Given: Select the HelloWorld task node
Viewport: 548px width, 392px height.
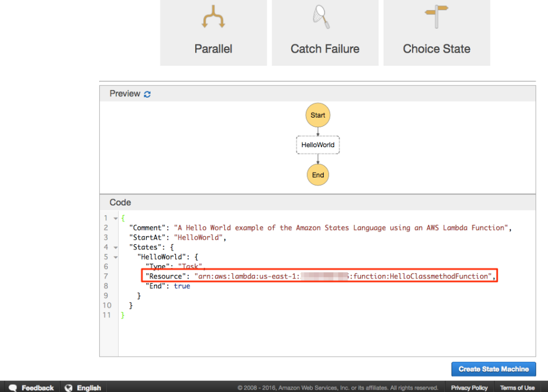Looking at the screenshot, I should tap(317, 145).
